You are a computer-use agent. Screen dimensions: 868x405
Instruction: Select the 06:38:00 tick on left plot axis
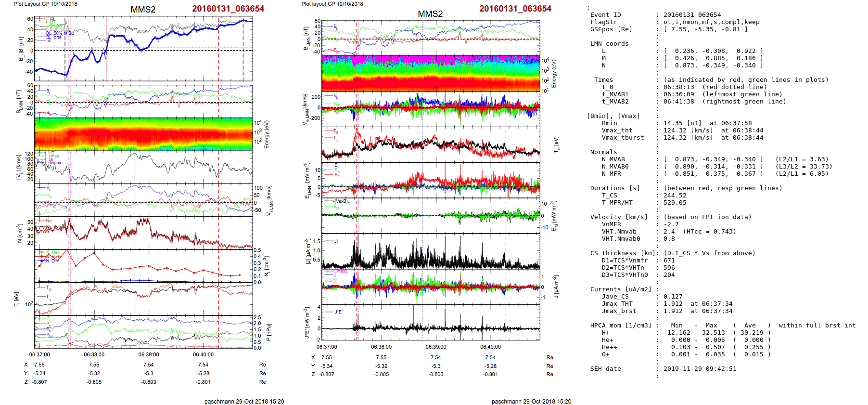click(94, 354)
